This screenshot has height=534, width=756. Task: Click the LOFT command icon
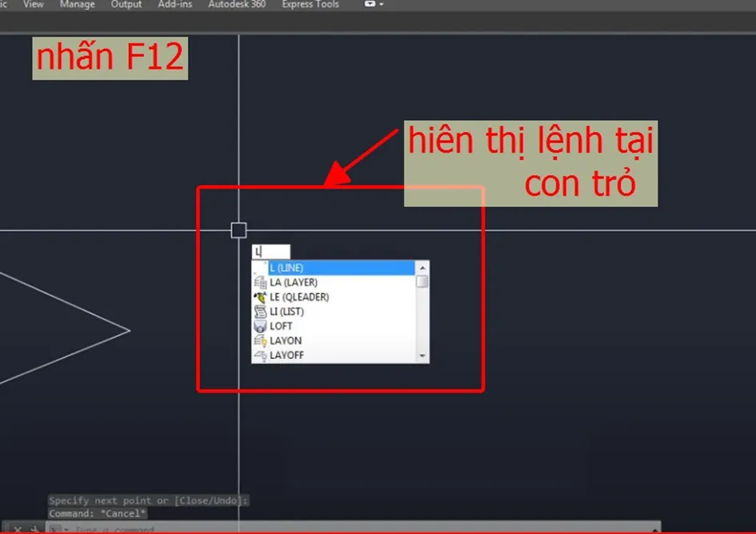pyautogui.click(x=260, y=325)
